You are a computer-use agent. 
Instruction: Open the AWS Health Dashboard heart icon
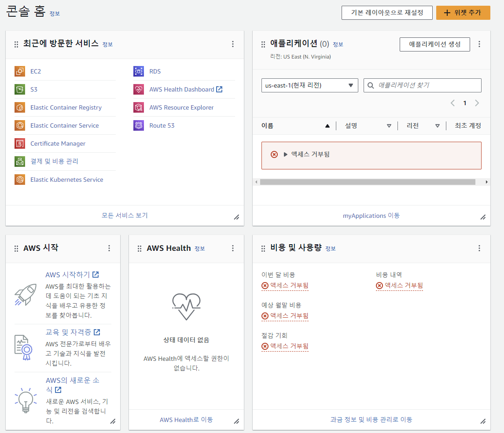pos(139,89)
